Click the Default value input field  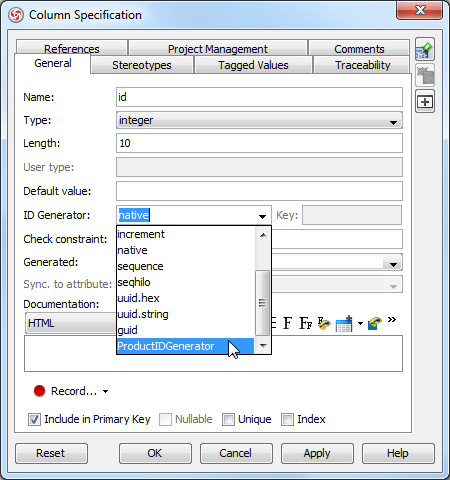point(259,191)
